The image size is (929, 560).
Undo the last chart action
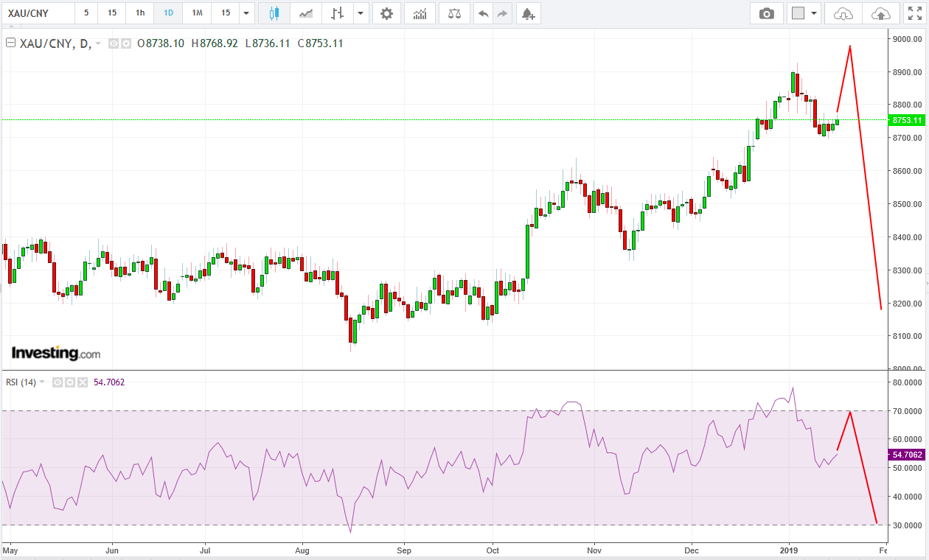[483, 13]
